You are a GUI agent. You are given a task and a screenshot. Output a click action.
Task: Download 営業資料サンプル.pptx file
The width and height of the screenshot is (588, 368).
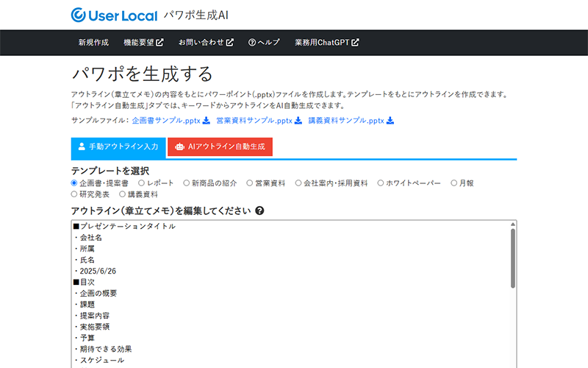point(259,121)
